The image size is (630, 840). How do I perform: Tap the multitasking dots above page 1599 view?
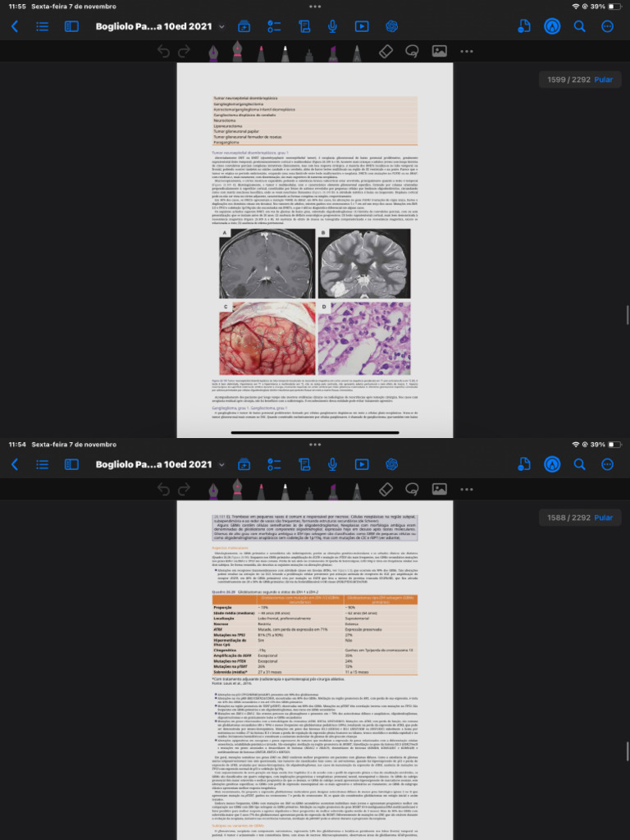coord(315,7)
